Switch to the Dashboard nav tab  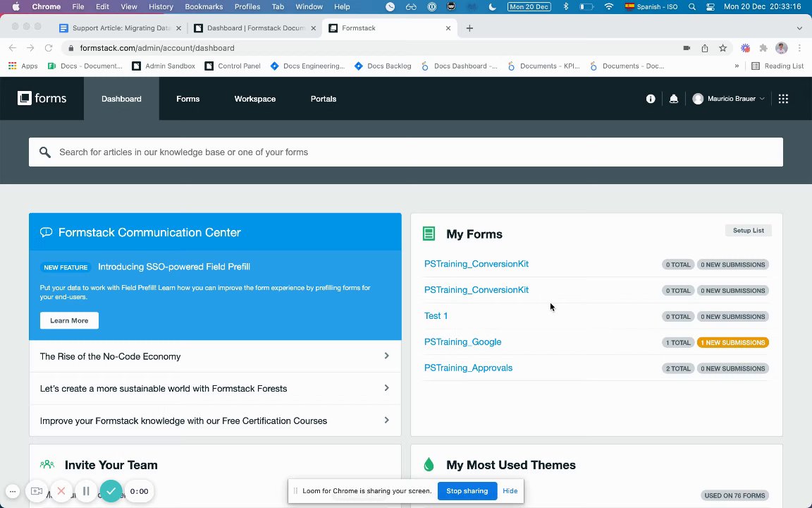(121, 99)
